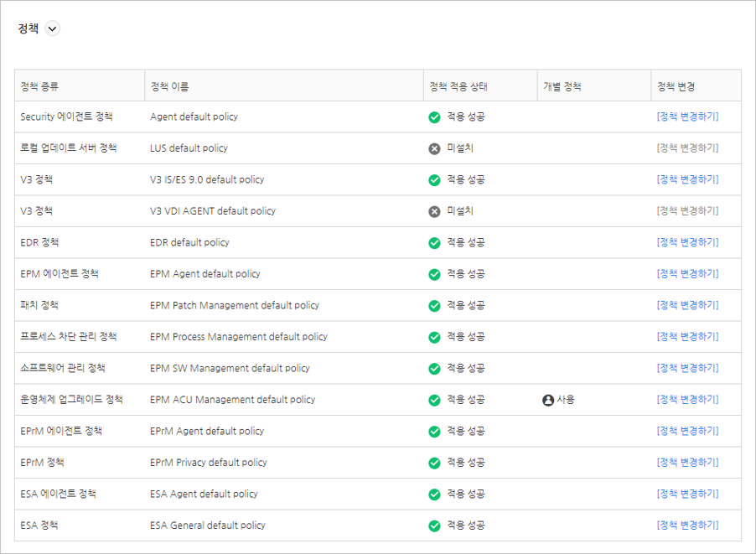Click the 개별 정책 column header
The image size is (756, 554).
coord(562,86)
